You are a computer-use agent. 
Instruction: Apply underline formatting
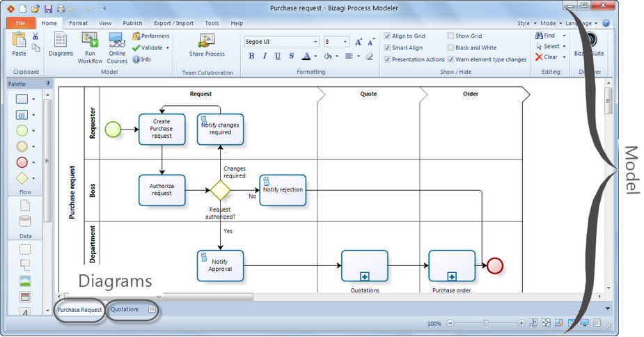[x=278, y=56]
